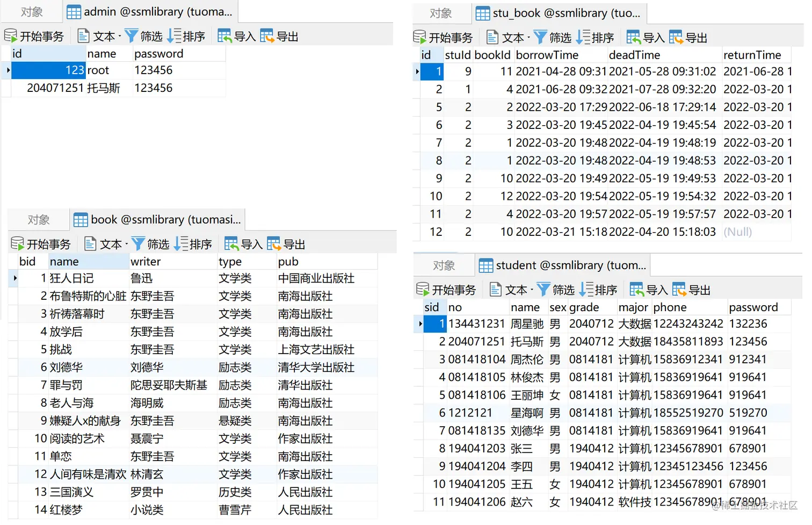
Task: Select the student password cell 132236
Action: 759,324
